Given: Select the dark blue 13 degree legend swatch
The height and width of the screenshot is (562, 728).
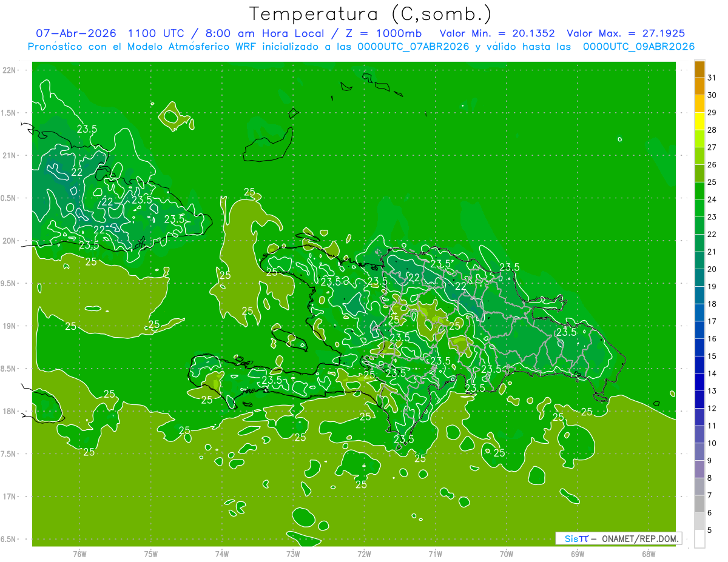Looking at the screenshot, I should [x=699, y=383].
